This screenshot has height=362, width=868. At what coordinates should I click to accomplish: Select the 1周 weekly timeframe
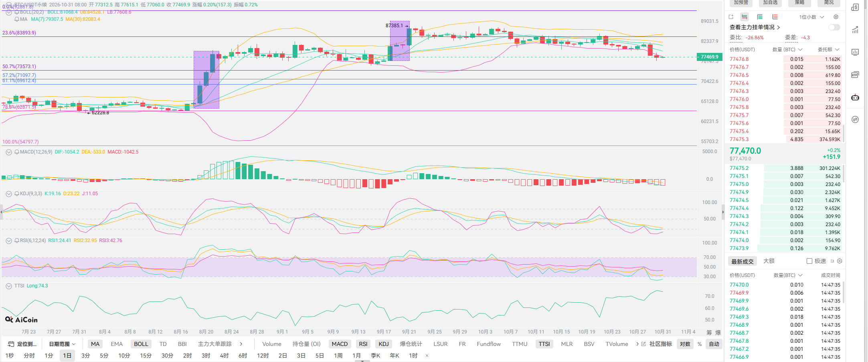338,356
